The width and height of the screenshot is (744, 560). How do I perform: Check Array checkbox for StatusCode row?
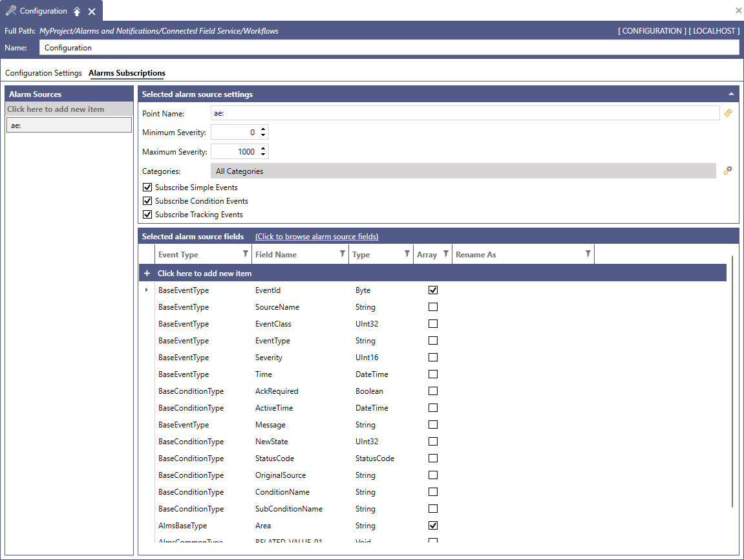point(432,458)
